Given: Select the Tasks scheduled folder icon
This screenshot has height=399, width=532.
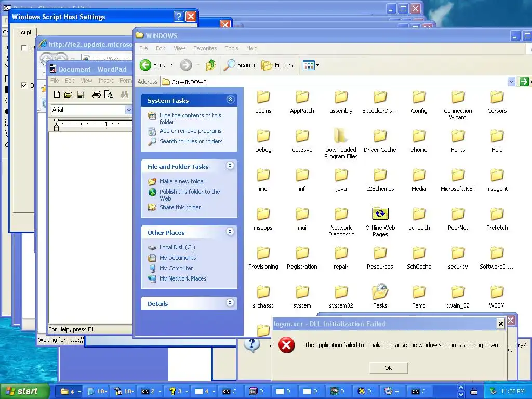Looking at the screenshot, I should click(x=380, y=291).
